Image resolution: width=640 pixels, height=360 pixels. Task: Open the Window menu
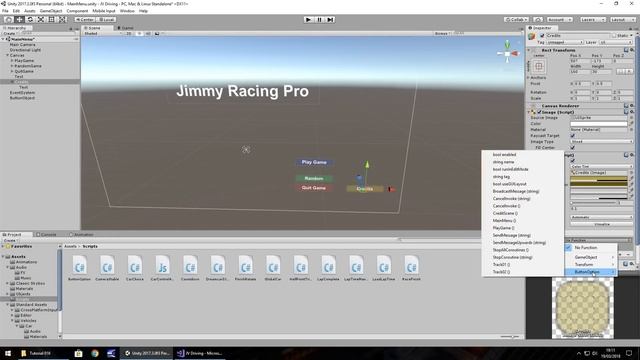[127, 11]
